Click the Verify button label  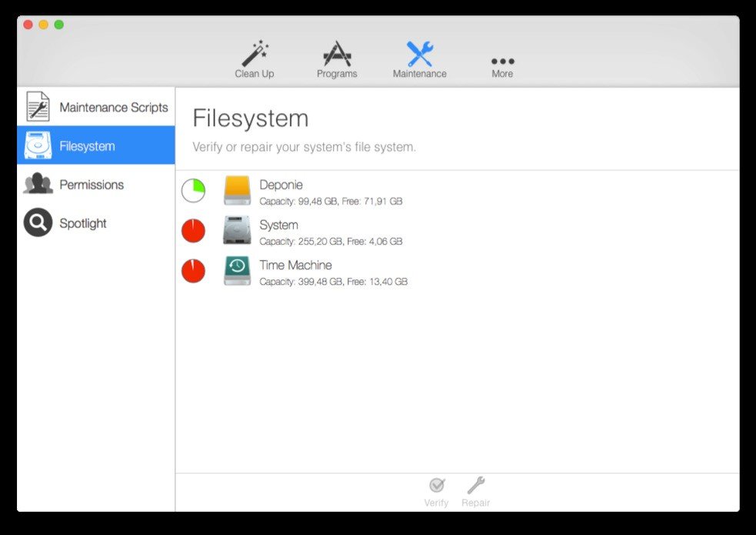436,503
